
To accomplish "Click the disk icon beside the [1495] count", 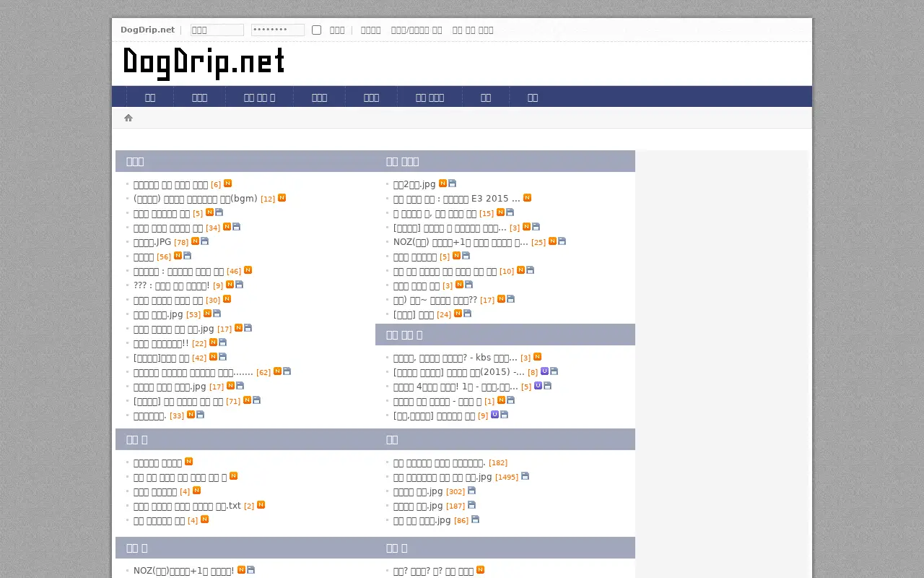I will 525,476.
